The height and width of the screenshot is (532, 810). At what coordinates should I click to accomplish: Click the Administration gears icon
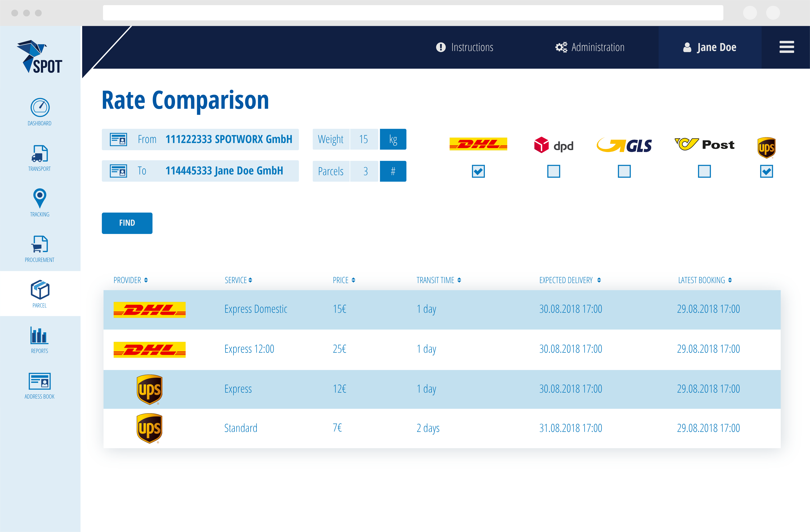click(561, 47)
